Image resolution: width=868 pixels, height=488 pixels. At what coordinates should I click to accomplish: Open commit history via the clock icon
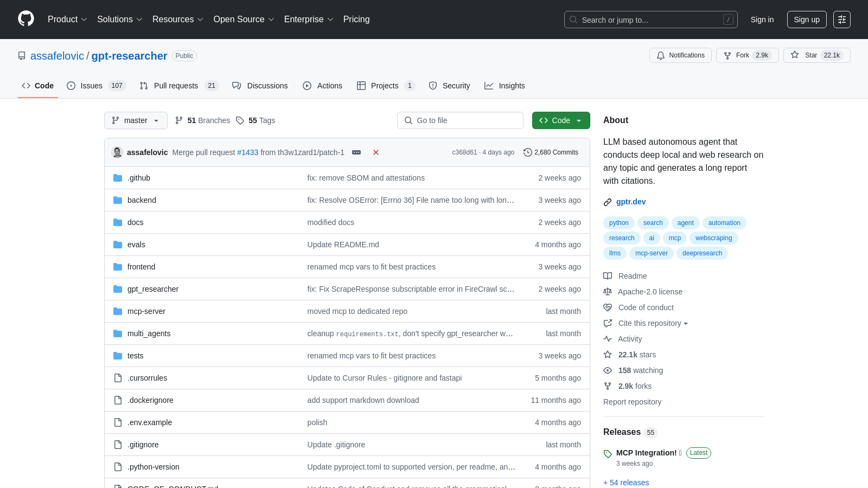[527, 152]
